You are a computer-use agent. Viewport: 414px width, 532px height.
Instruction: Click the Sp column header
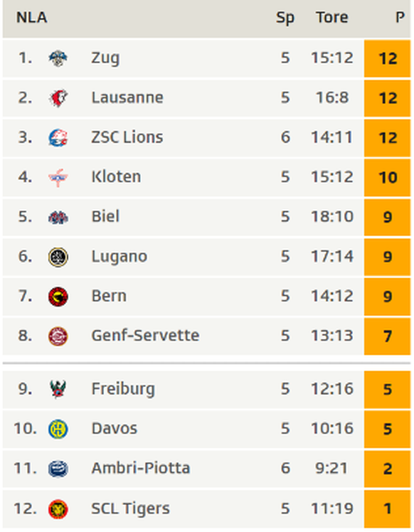pyautogui.click(x=285, y=18)
